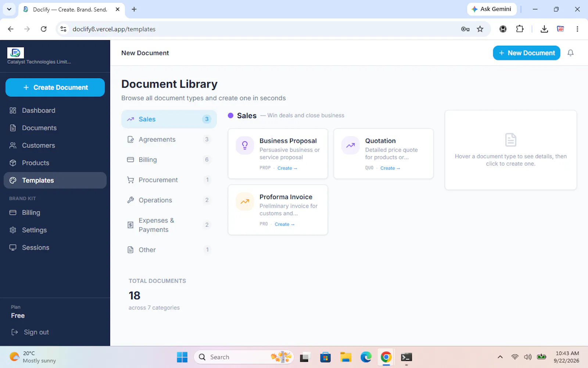Click the total documents number 18
Screen dimensions: 588x368
135,296
